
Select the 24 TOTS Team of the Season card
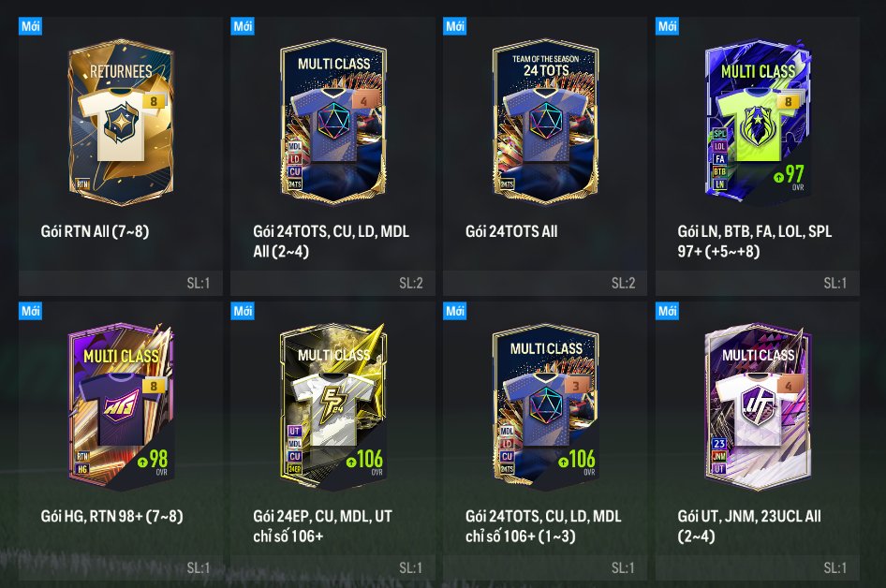(545, 122)
